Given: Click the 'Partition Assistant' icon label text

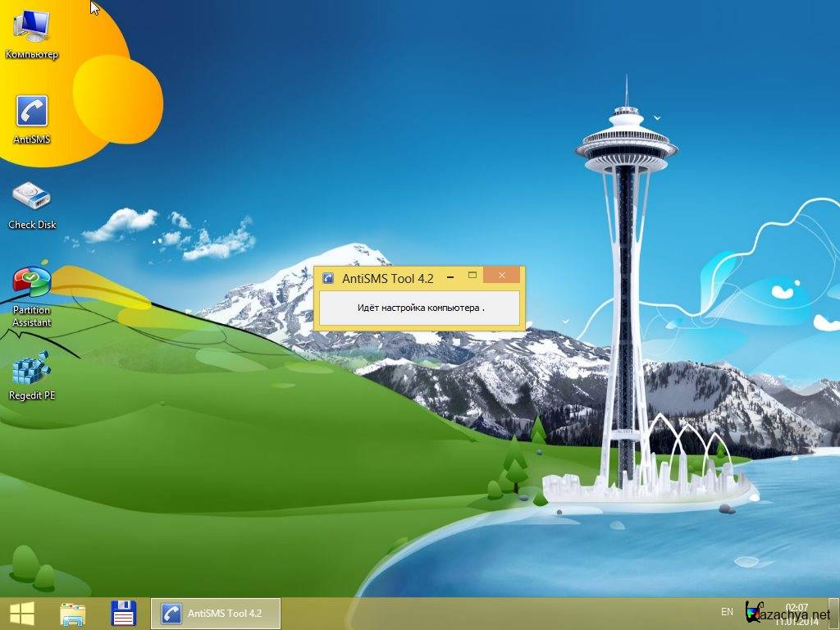Looking at the screenshot, I should pos(32,317).
